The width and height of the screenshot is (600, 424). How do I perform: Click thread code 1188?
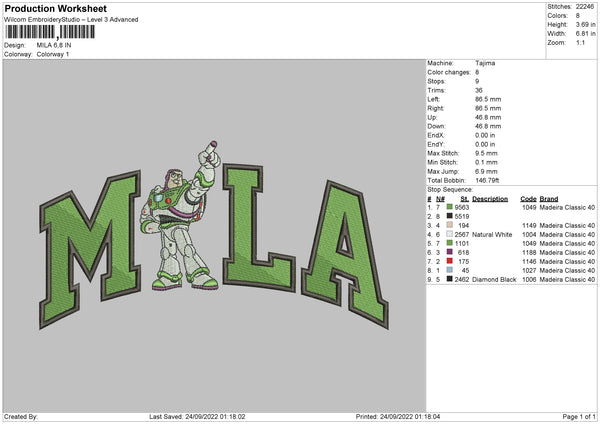[529, 253]
